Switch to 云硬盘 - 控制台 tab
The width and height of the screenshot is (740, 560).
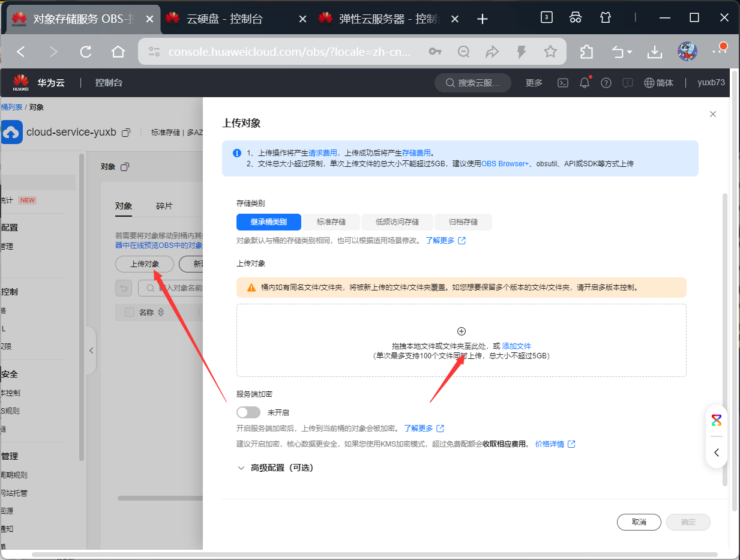tap(226, 19)
